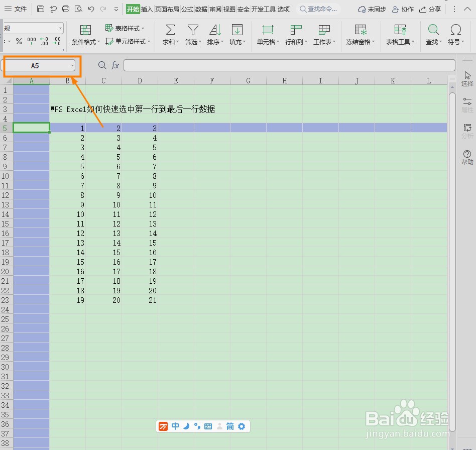Open the 筛选 (Filter) tool
Viewport: 476px width, 450px height.
point(192,34)
